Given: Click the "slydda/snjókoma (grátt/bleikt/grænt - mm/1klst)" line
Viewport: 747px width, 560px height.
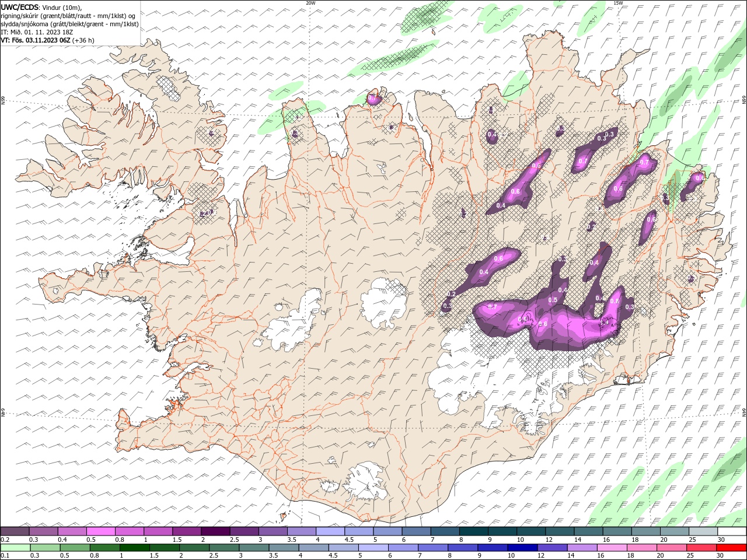Looking at the screenshot, I should tap(69, 24).
